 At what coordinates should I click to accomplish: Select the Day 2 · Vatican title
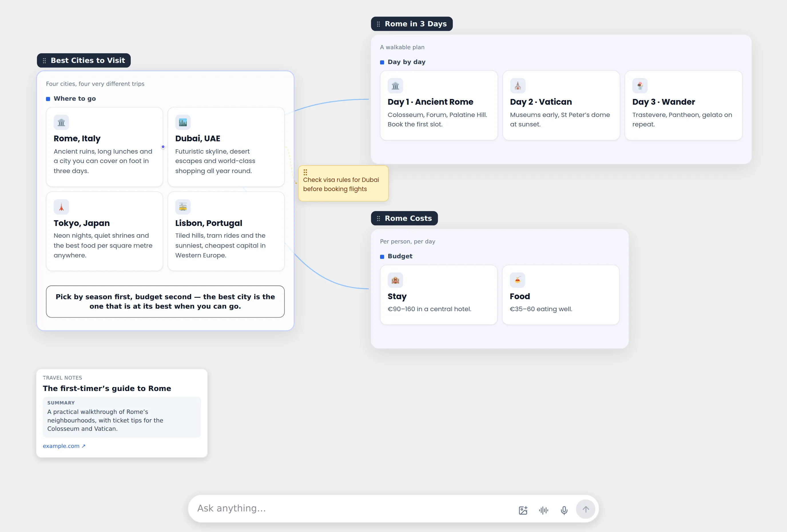541,102
